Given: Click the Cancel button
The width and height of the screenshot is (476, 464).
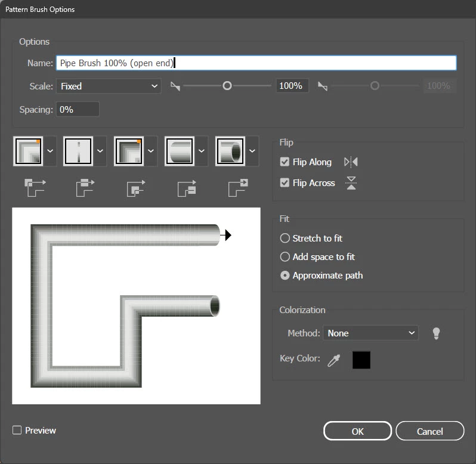Looking at the screenshot, I should pyautogui.click(x=429, y=431).
